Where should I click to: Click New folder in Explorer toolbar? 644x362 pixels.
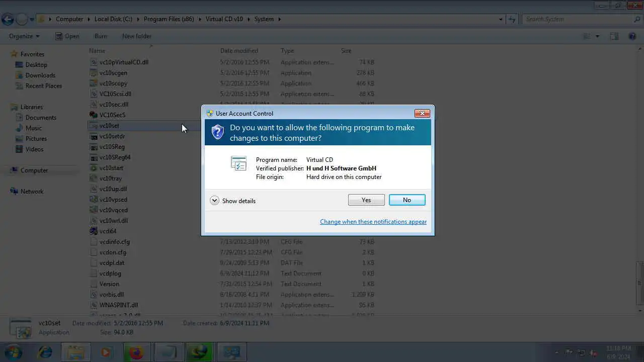(136, 36)
